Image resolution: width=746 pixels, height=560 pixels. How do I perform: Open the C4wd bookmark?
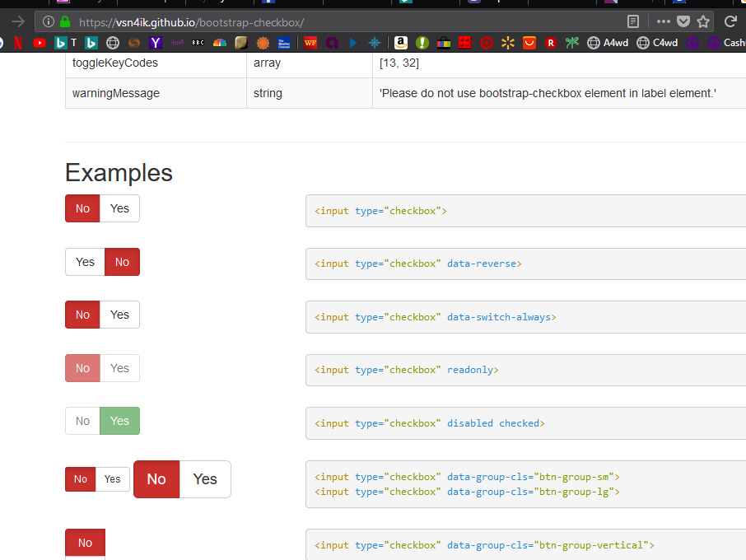click(657, 43)
